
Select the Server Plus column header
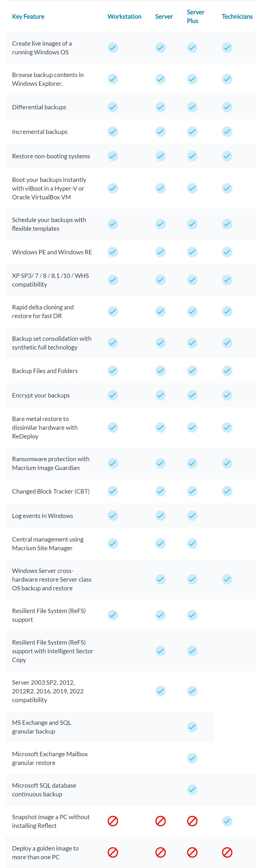[195, 17]
